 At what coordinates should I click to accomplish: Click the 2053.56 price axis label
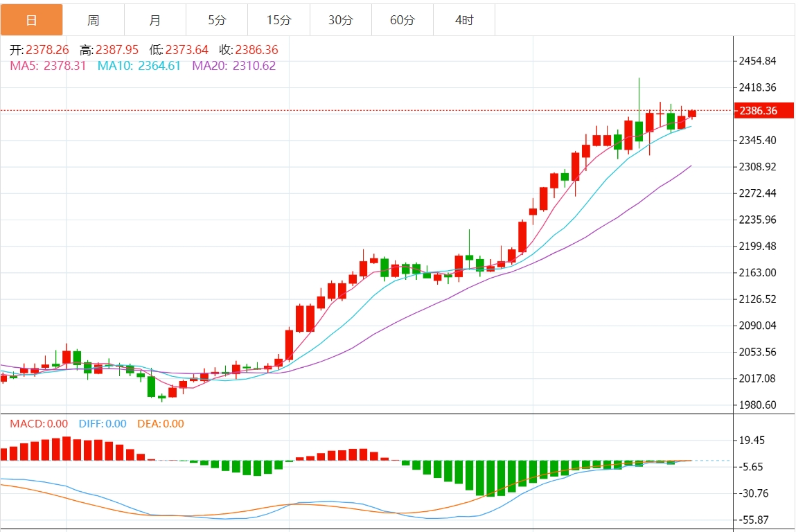tap(757, 353)
